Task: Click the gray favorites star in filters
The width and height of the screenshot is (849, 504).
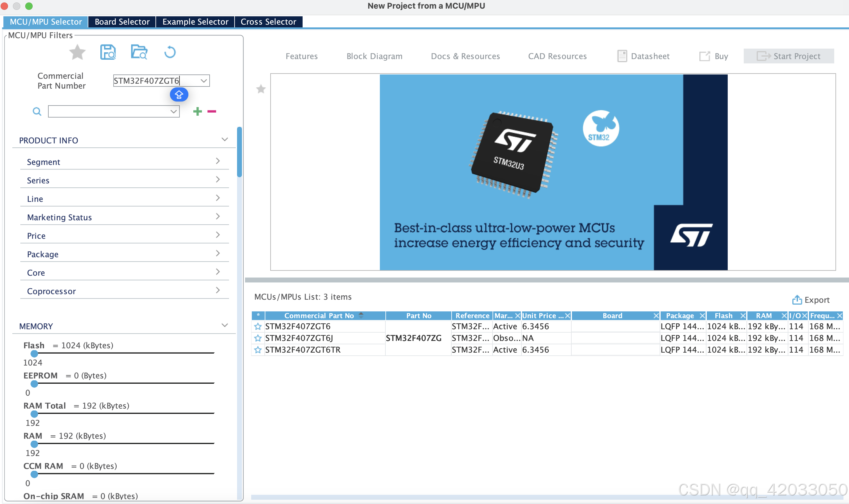Action: click(x=77, y=53)
